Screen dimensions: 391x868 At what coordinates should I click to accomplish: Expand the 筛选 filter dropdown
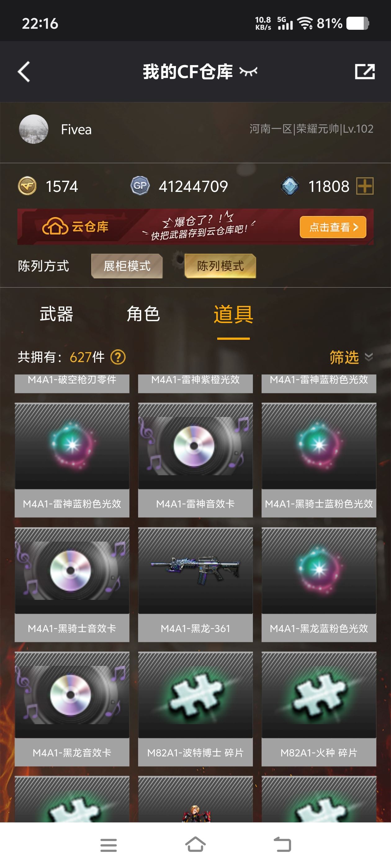351,357
